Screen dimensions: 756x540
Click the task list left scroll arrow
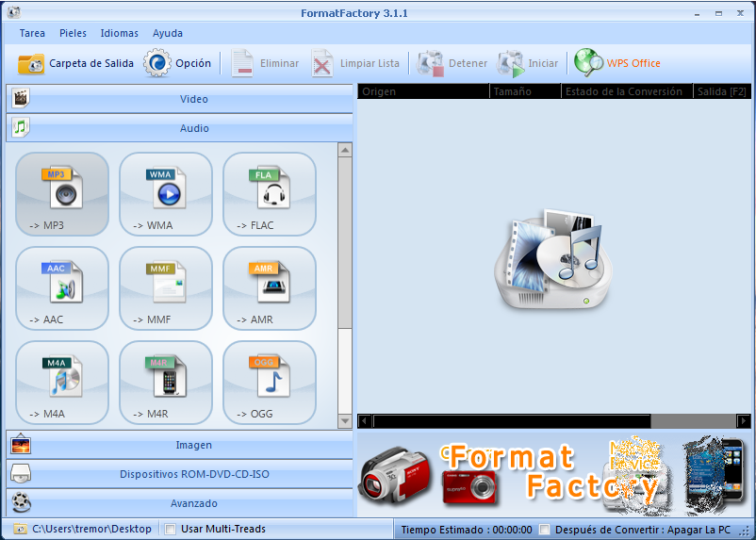pos(365,421)
